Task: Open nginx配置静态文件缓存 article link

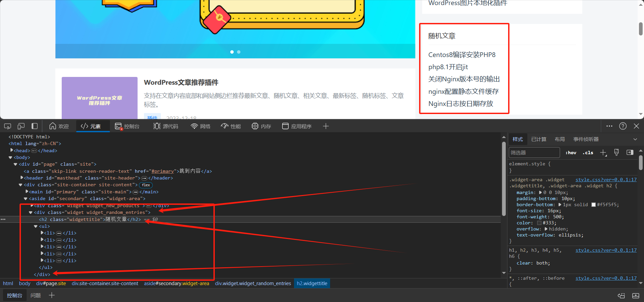Action: point(463,91)
